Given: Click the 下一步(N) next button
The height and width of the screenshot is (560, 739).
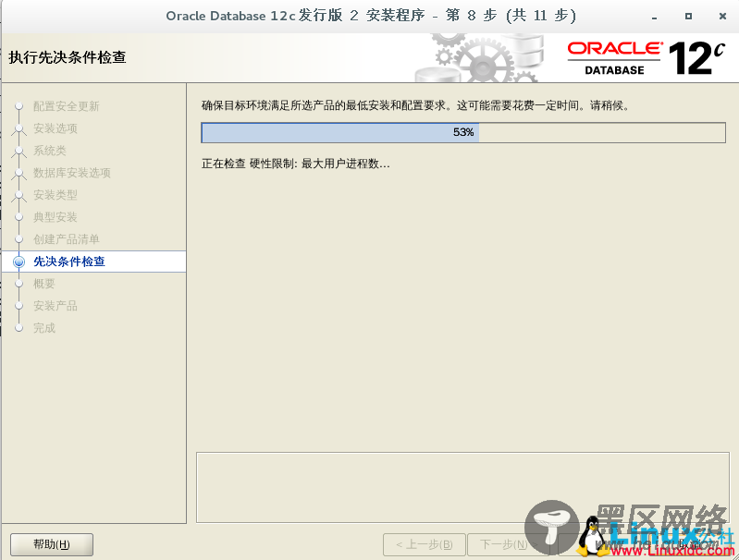Looking at the screenshot, I should (508, 544).
